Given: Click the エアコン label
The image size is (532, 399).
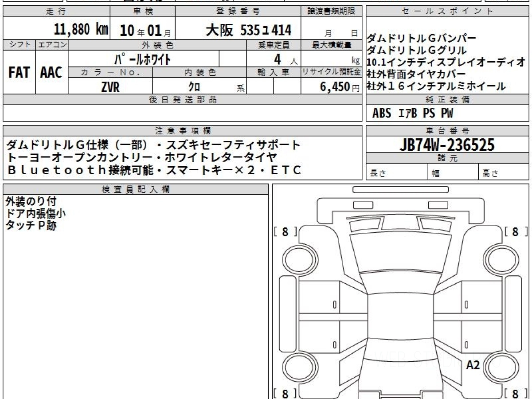Looking at the screenshot, I should click(x=52, y=45).
